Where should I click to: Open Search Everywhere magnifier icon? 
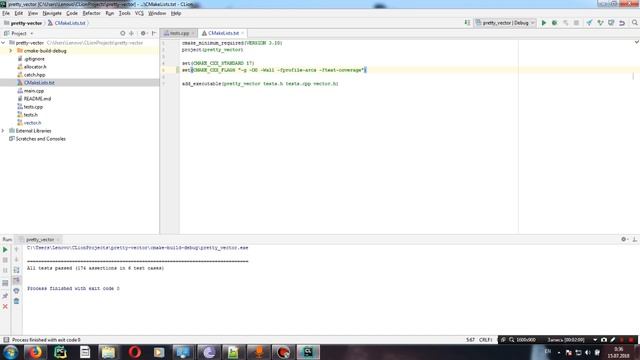coord(635,23)
